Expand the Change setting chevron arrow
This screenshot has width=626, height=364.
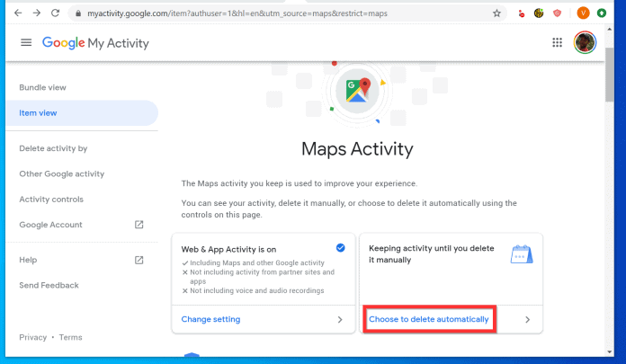tap(339, 319)
